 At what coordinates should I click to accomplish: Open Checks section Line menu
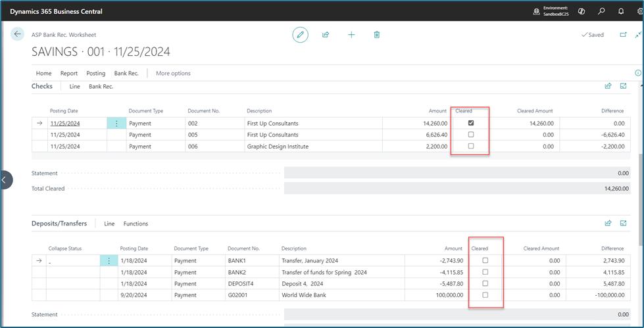(x=75, y=87)
